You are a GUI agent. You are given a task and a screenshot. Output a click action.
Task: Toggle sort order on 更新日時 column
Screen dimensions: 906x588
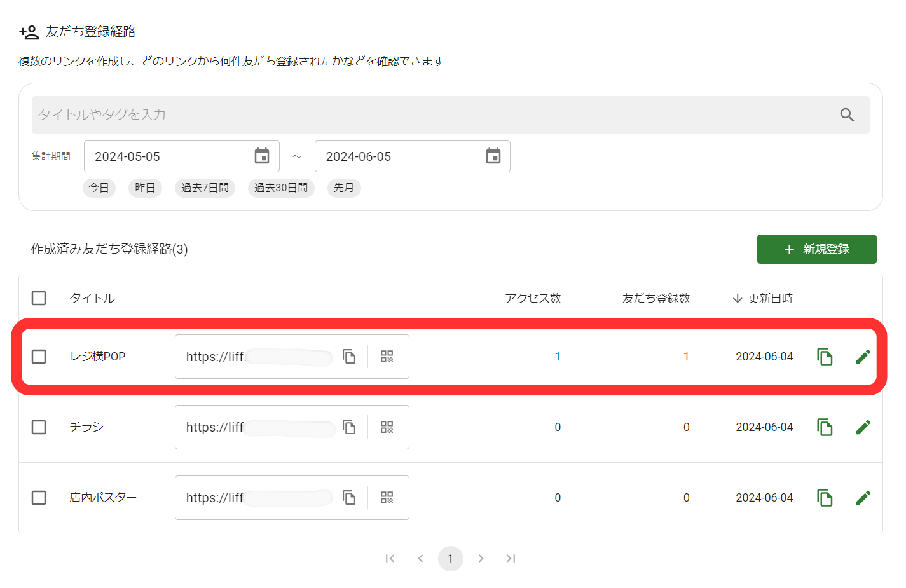[738, 297]
